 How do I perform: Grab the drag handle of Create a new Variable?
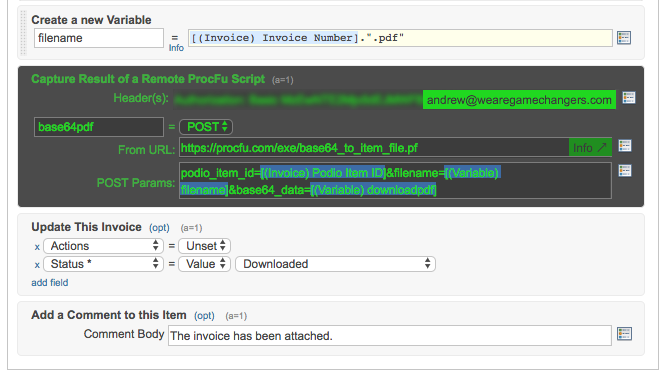pos(23,33)
